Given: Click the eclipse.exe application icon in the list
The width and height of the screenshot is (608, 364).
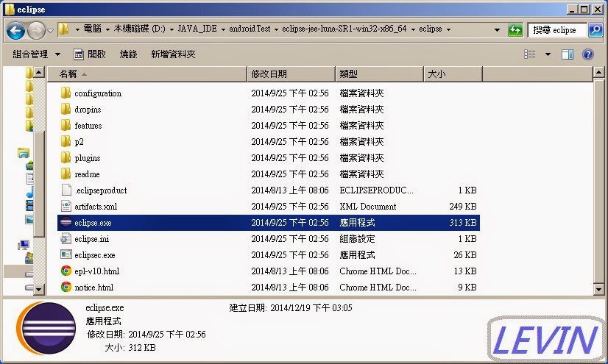Looking at the screenshot, I should tap(66, 223).
